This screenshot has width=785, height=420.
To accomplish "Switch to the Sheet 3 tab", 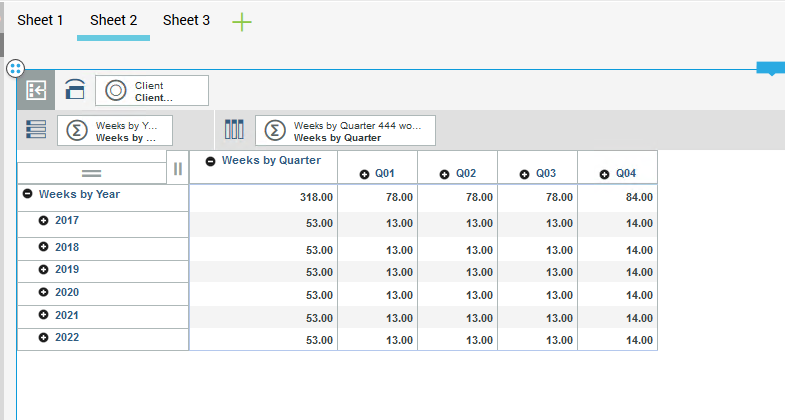I will point(186,20).
